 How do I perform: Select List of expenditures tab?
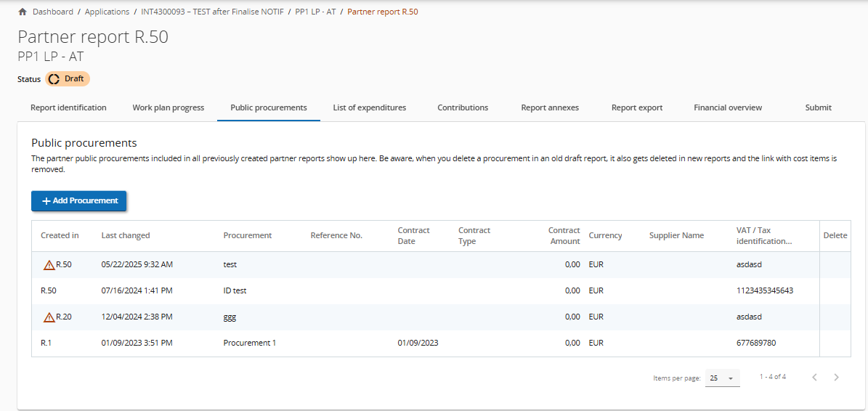tap(369, 107)
